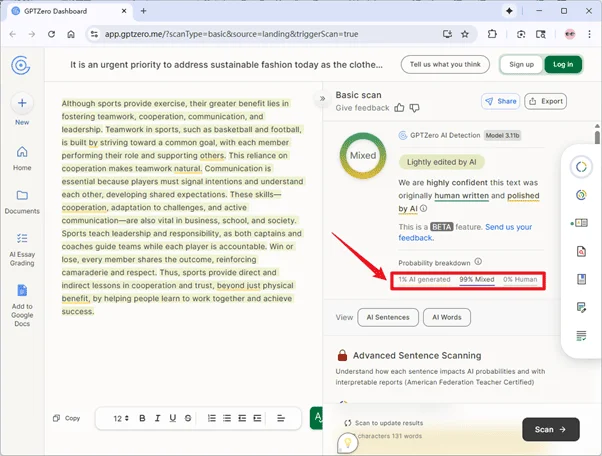Collapse the results panel with double-chevron
The height and width of the screenshot is (456, 602).
pyautogui.click(x=322, y=99)
